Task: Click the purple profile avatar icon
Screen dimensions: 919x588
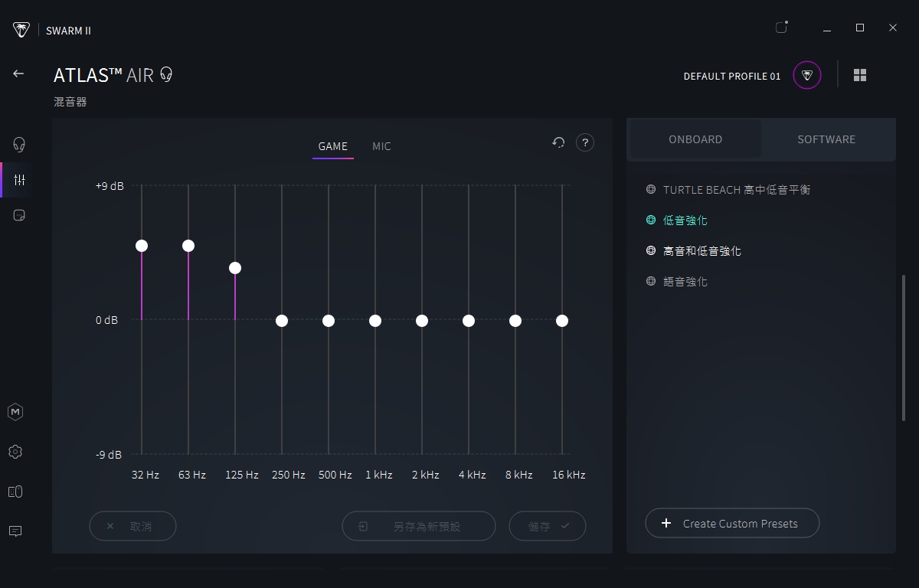Action: pyautogui.click(x=807, y=75)
